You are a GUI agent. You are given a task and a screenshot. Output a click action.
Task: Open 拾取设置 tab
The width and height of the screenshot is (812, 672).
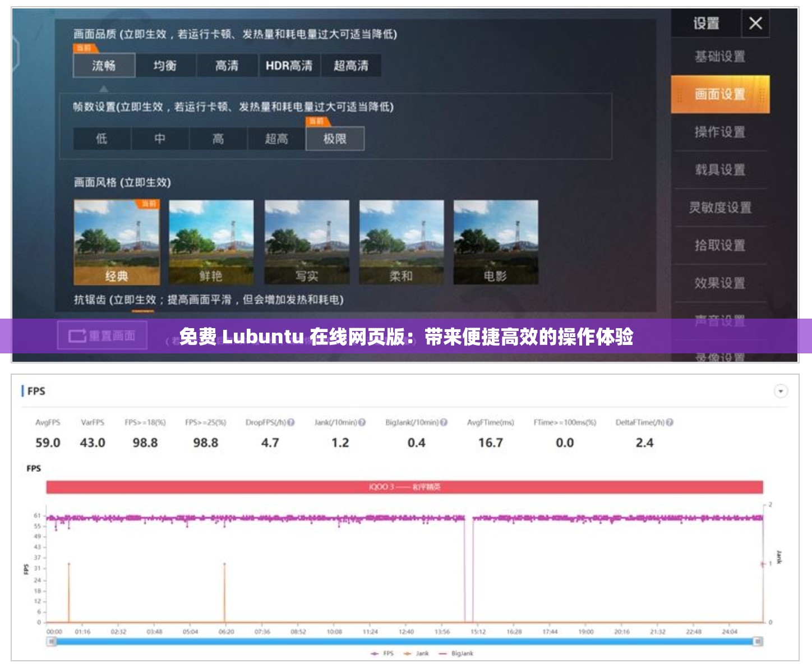coord(720,245)
